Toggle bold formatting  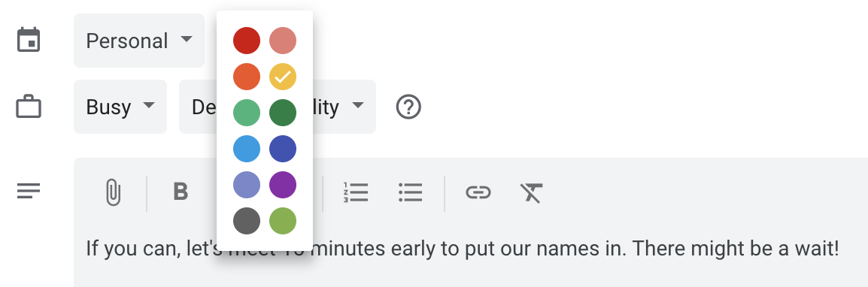coord(181,192)
